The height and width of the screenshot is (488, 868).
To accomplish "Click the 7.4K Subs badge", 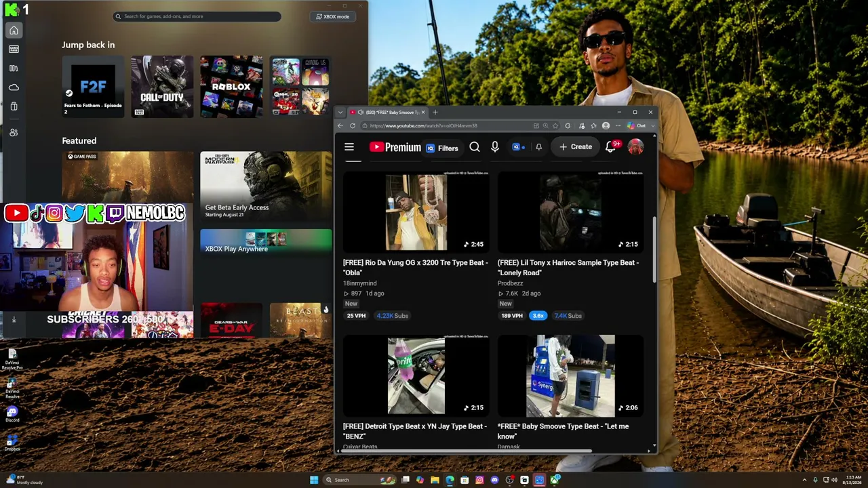I will coord(568,316).
